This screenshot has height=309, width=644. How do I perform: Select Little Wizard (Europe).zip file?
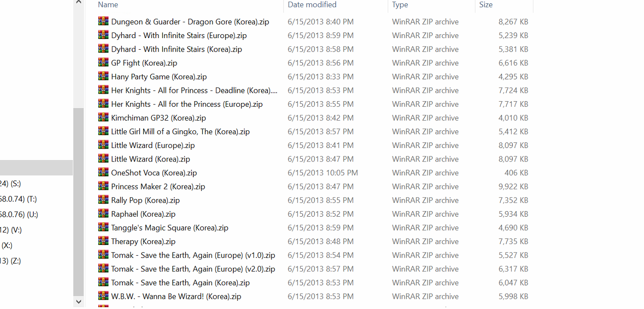(153, 145)
